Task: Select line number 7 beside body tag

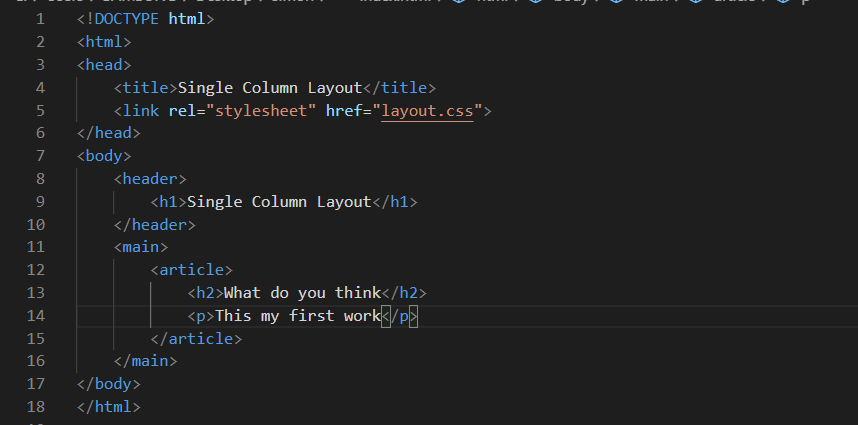Action: tap(40, 156)
